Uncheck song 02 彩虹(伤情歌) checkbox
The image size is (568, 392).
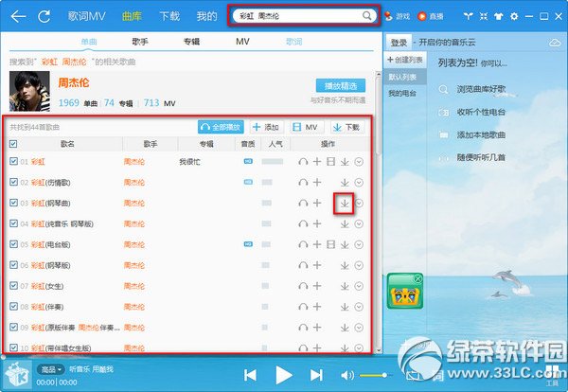pos(13,182)
